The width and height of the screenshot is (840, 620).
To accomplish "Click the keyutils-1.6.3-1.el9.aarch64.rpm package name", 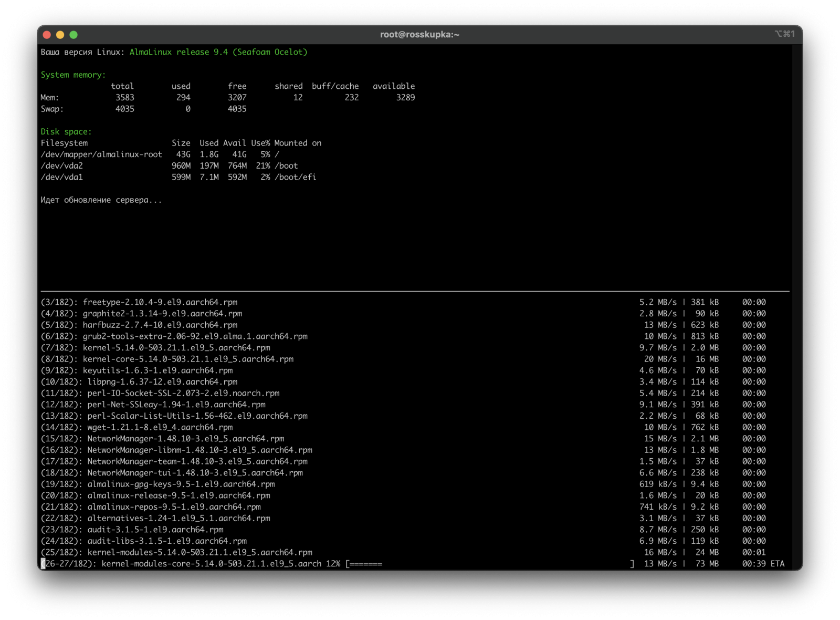I will 157,370.
